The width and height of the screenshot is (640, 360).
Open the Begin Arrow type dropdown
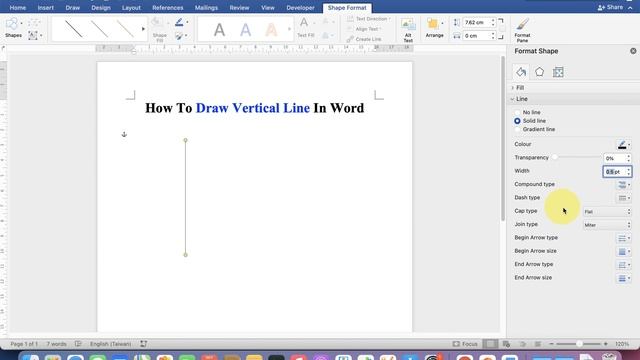click(x=623, y=238)
